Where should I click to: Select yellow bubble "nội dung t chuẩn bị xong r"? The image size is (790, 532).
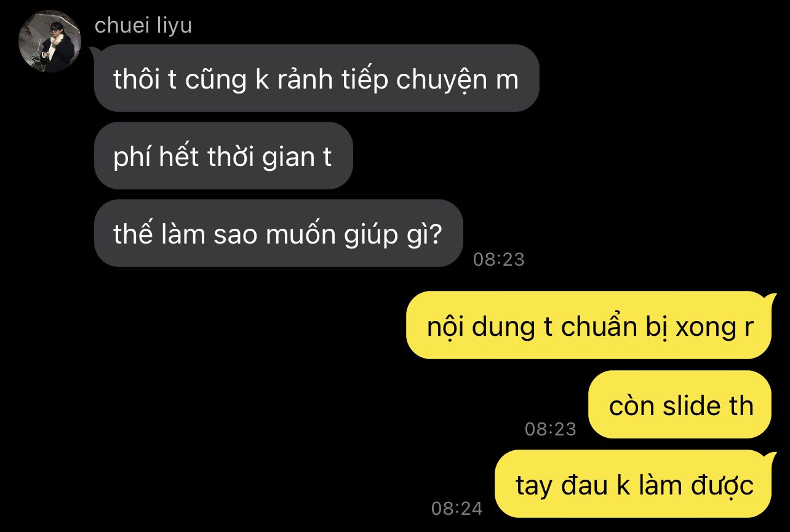point(589,325)
